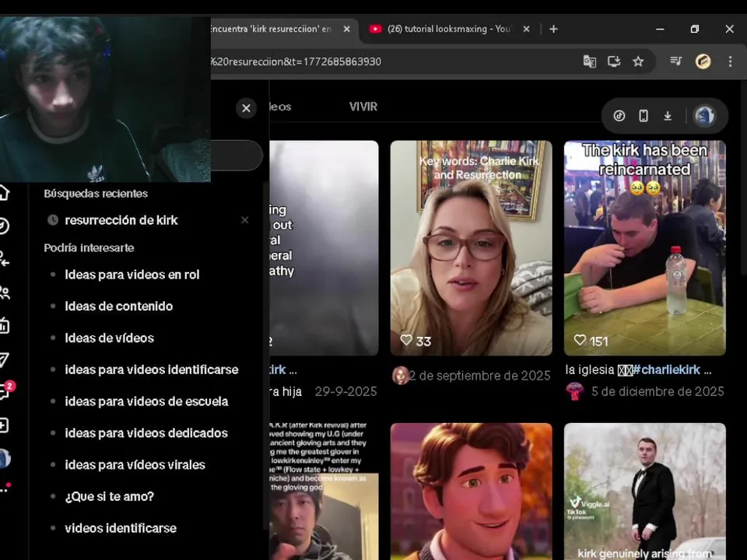Open the Explore compass icon
Viewport: 747px width, 560px height.
(4, 226)
